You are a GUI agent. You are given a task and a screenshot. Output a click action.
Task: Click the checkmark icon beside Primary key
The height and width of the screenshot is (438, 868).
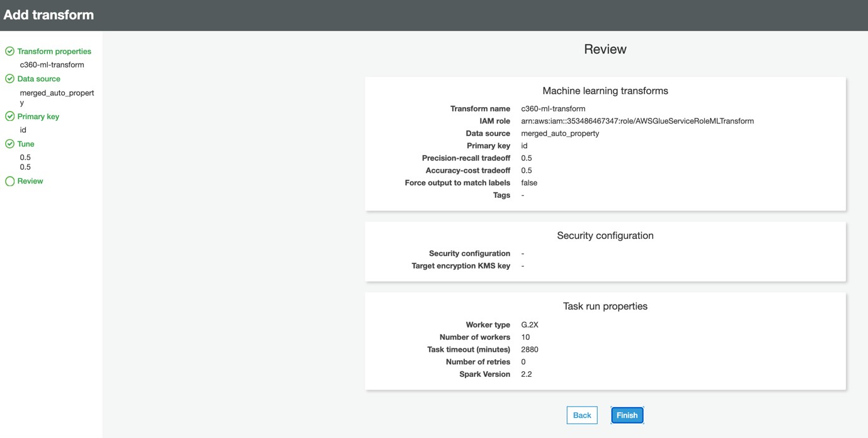(x=9, y=117)
